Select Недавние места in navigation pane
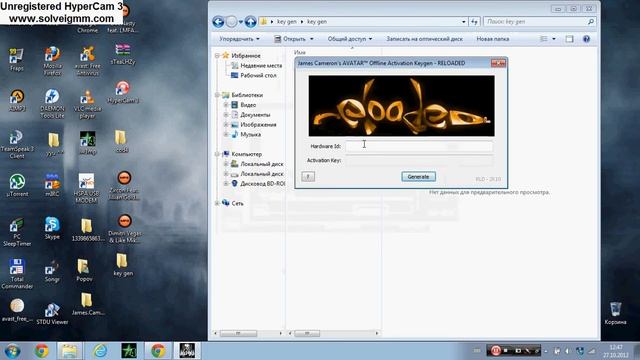Image resolution: width=640 pixels, height=360 pixels. pyautogui.click(x=256, y=65)
